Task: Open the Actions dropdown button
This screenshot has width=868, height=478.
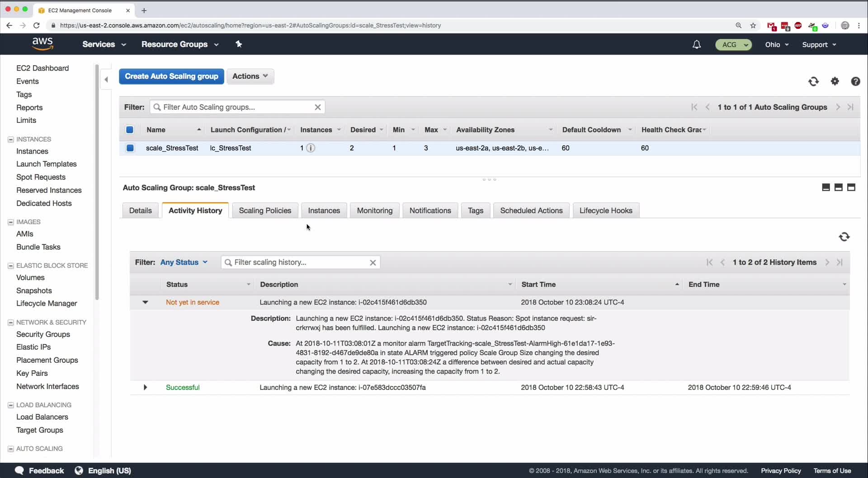Action: pyautogui.click(x=250, y=76)
